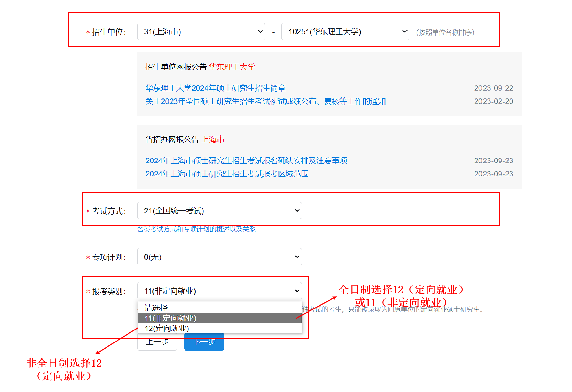Select 请选择 option in dropdown list

coord(219,308)
